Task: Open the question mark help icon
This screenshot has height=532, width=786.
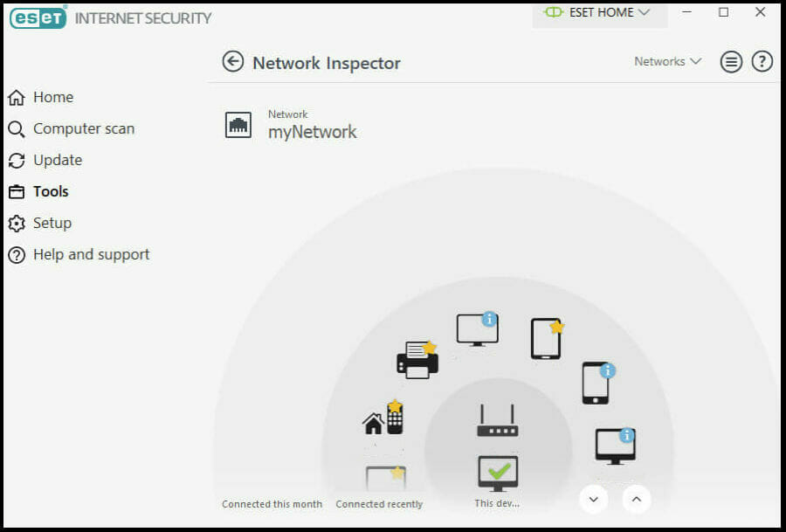Action: 762,62
